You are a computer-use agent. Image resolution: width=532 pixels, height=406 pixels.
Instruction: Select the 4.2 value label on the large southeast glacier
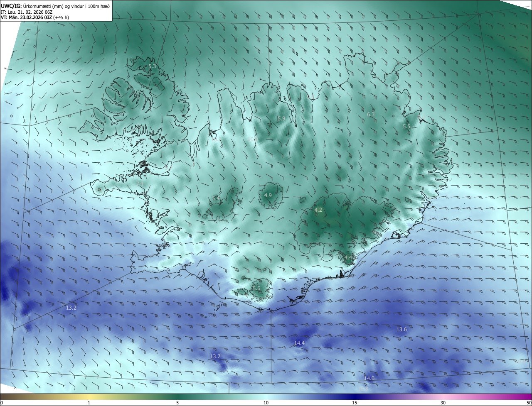pos(318,210)
